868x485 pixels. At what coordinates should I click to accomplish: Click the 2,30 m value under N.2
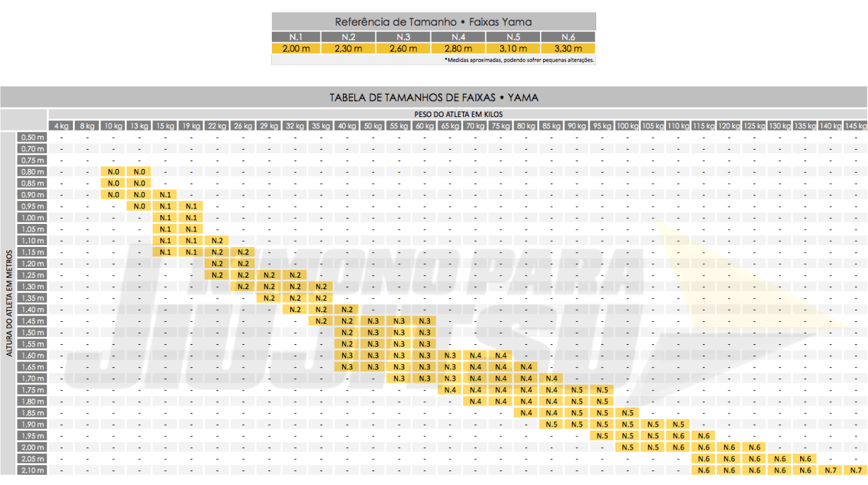coord(348,48)
